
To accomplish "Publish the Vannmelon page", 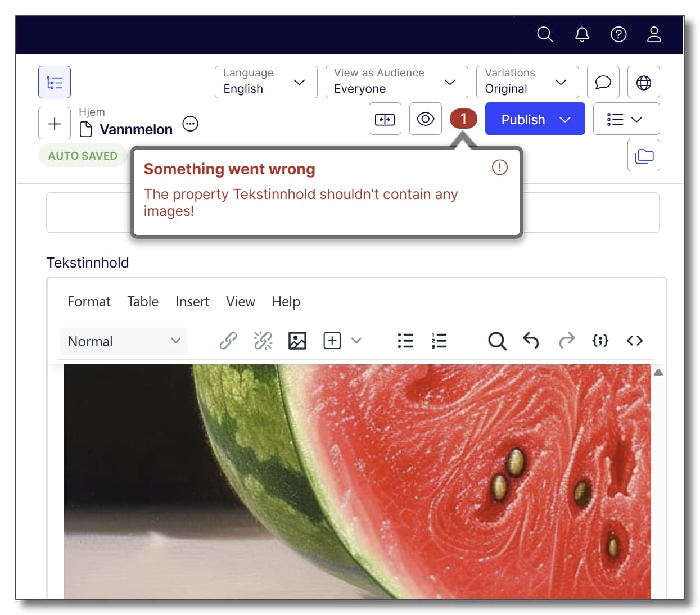I will (523, 119).
